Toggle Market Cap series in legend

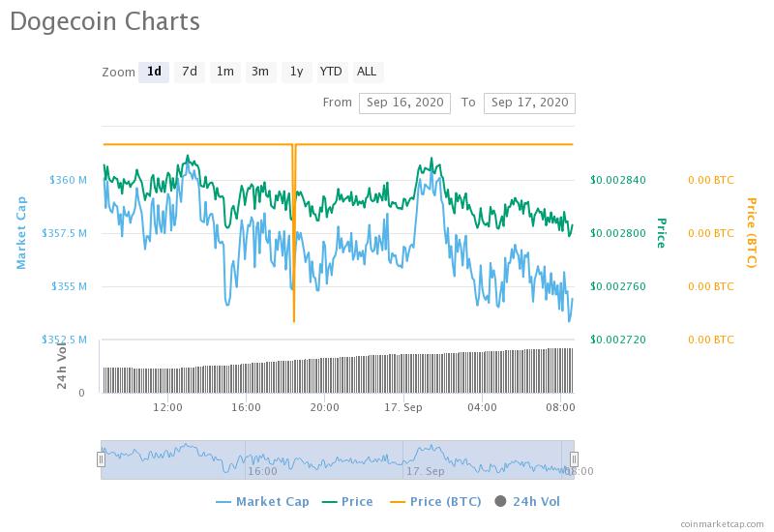[x=262, y=501]
